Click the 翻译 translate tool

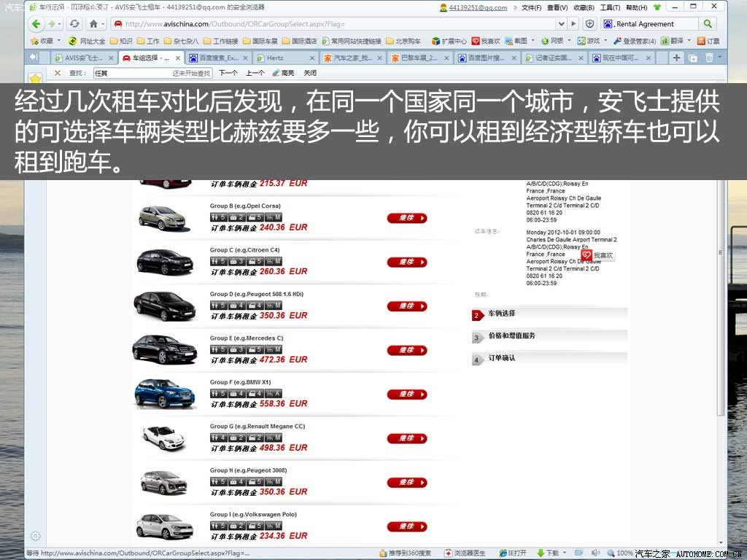[x=672, y=41]
